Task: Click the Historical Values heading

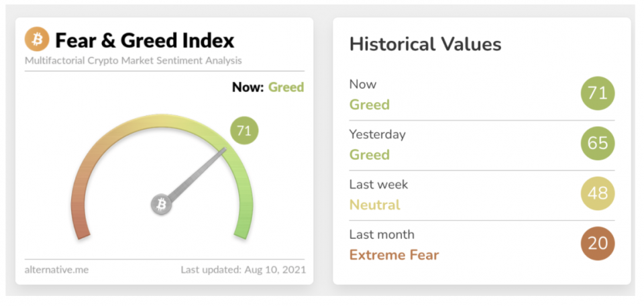Action: click(x=425, y=44)
